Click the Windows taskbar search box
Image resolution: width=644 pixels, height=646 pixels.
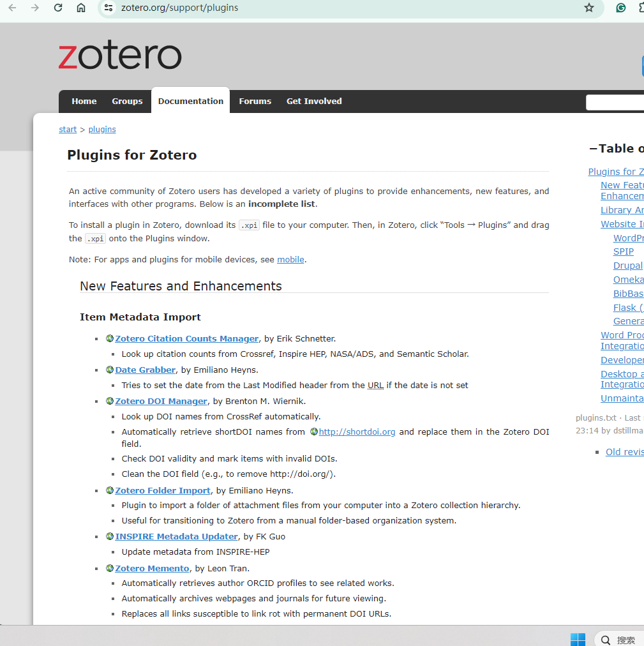click(619, 640)
